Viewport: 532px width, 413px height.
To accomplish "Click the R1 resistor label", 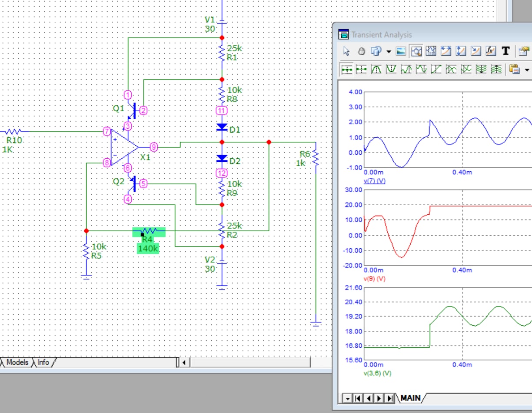I will [x=232, y=57].
